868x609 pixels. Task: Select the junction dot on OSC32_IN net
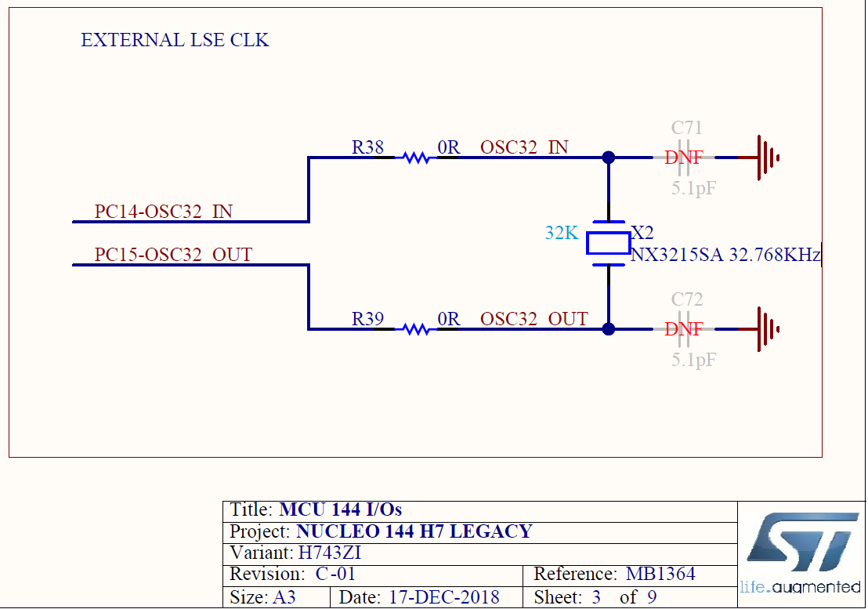pyautogui.click(x=609, y=158)
